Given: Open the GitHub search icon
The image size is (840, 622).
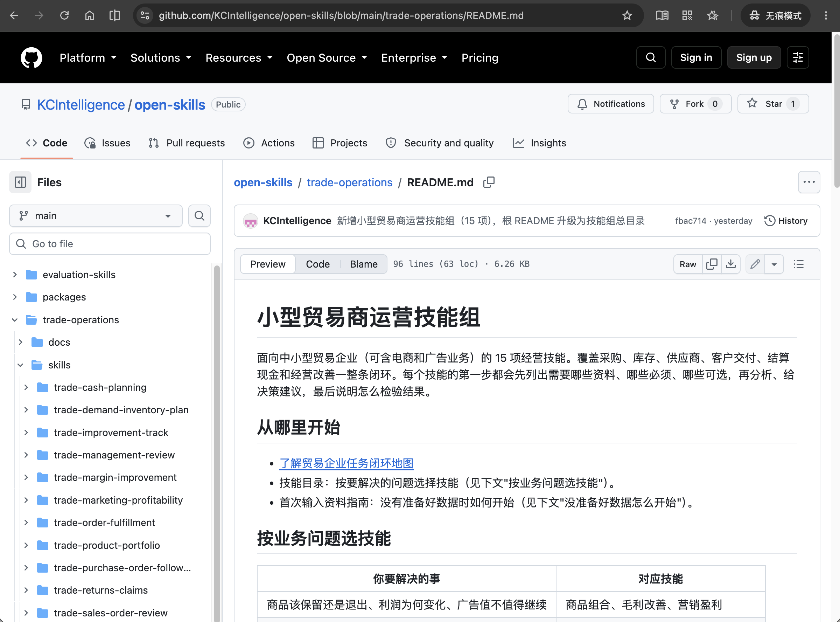Looking at the screenshot, I should (x=650, y=57).
